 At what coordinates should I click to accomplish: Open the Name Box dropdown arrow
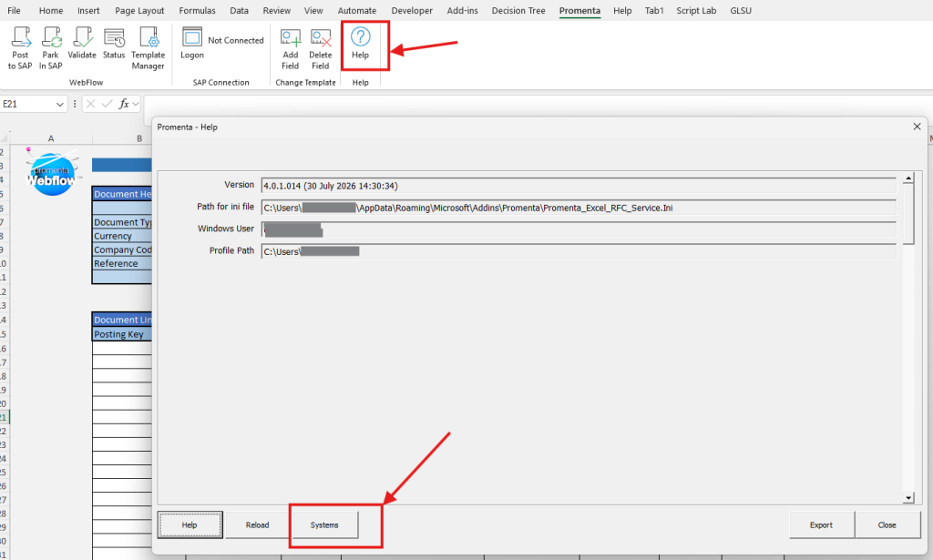(59, 105)
